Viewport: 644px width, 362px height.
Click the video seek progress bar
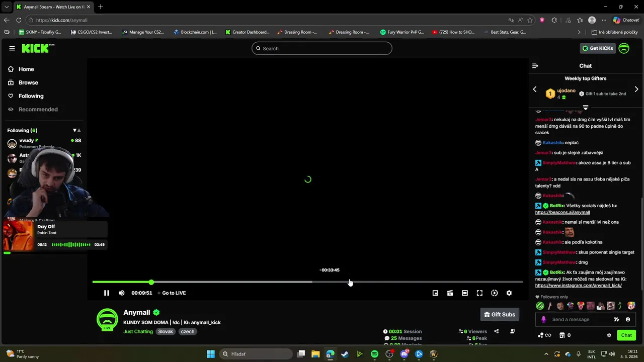click(x=308, y=282)
